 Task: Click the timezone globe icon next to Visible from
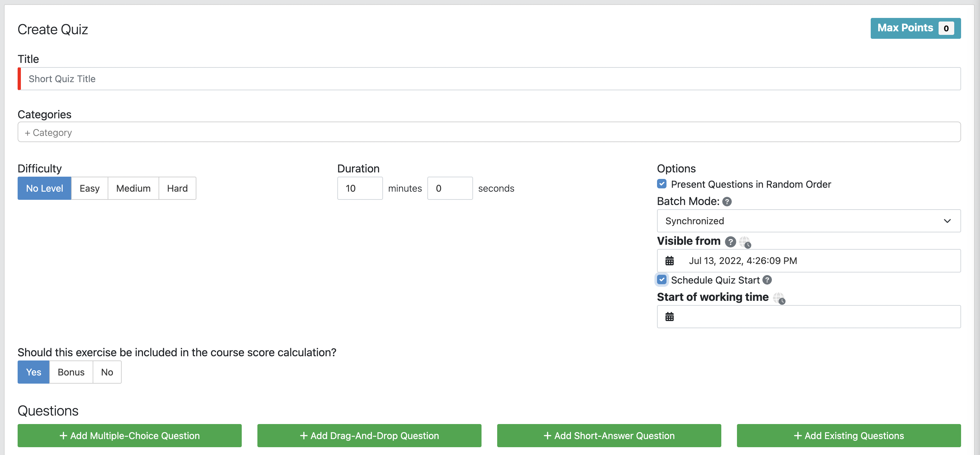coord(744,242)
